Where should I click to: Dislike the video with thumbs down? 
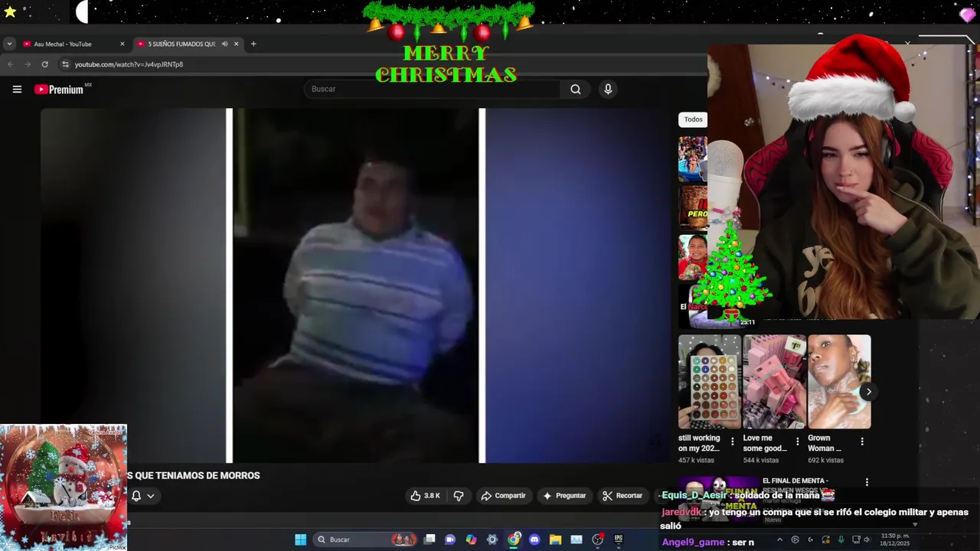[x=459, y=496]
